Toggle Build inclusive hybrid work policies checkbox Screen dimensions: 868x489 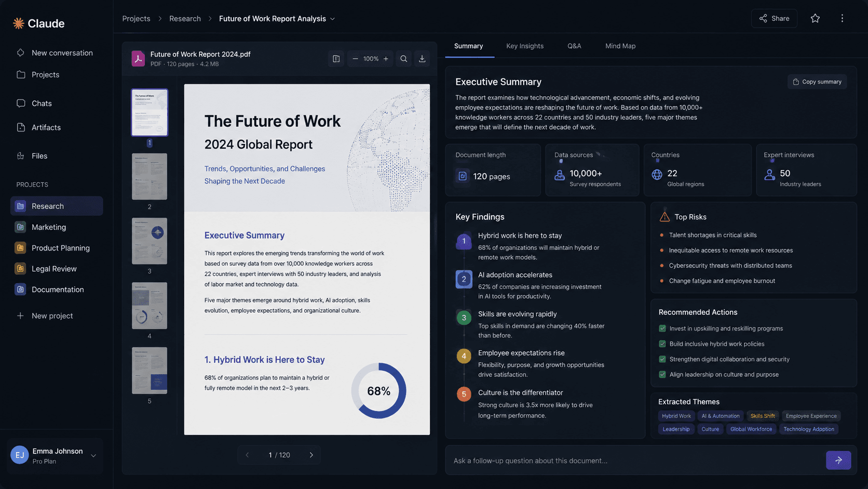tap(662, 344)
